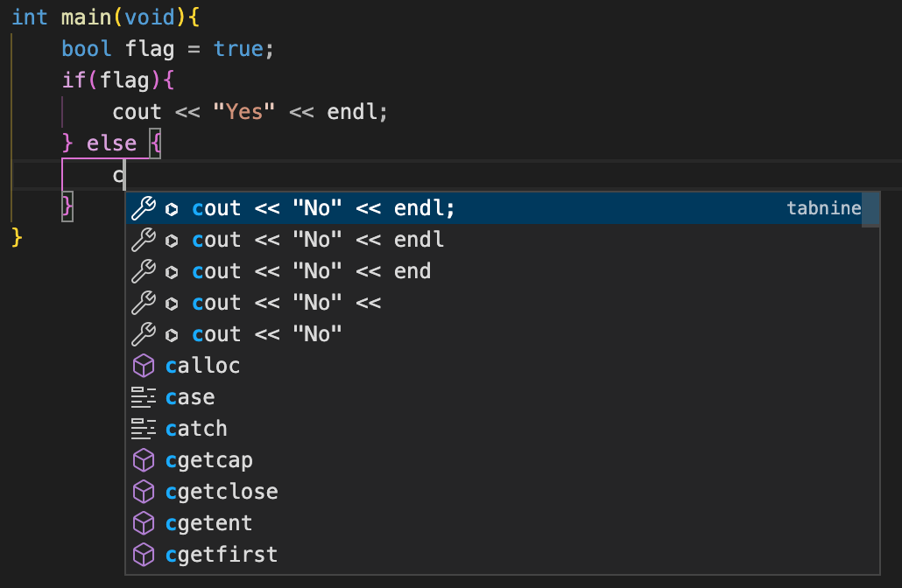
Task: Select cgetclose from the suggestions
Action: (502, 493)
